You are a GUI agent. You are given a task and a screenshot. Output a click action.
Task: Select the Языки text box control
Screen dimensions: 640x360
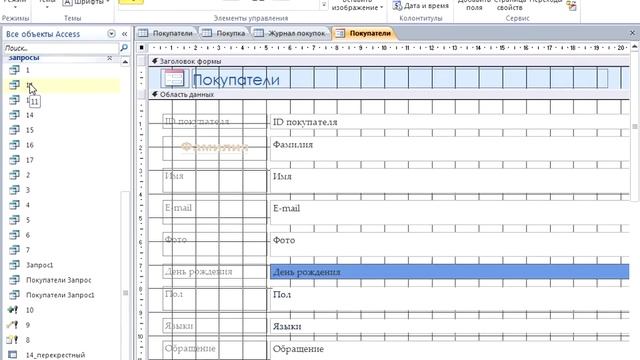point(449,326)
